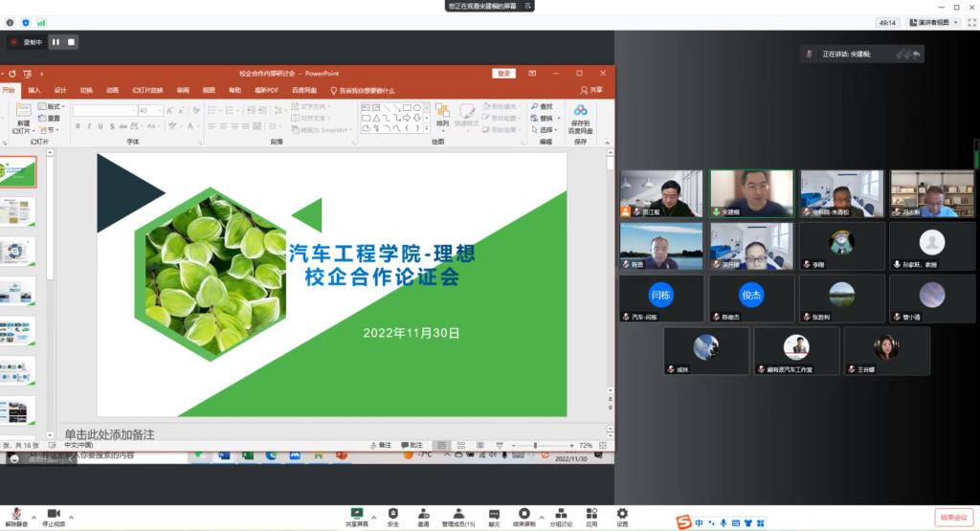Open Slide Show tab in PowerPoint
This screenshot has width=980, height=531.
147,90
